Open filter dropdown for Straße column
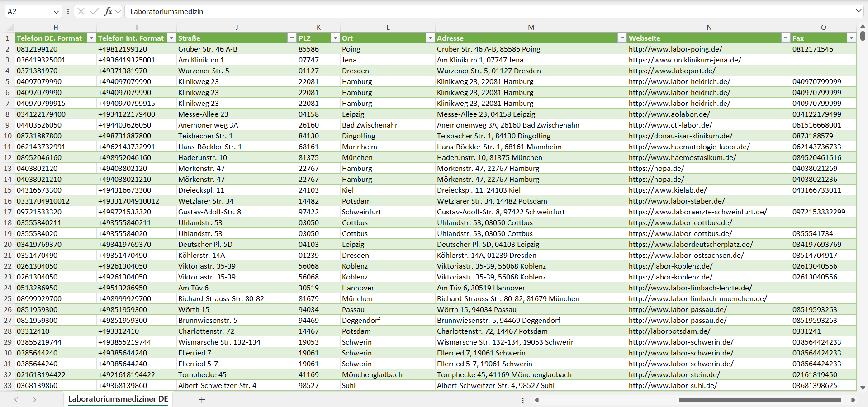The height and width of the screenshot is (407, 868). 291,38
